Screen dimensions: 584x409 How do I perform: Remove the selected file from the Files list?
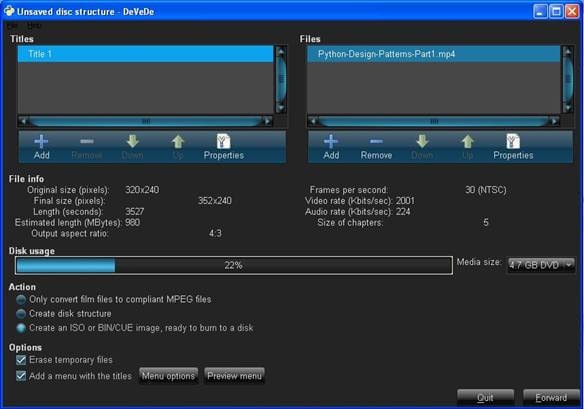376,147
